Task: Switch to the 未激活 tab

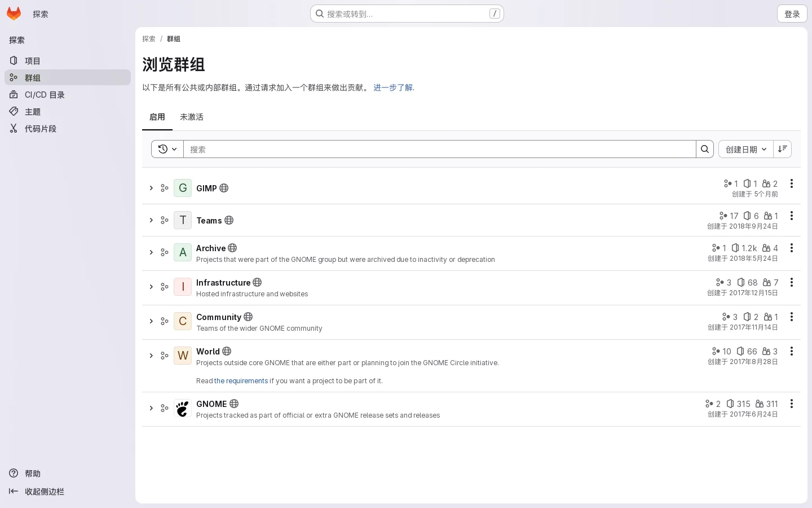Action: pos(192,117)
